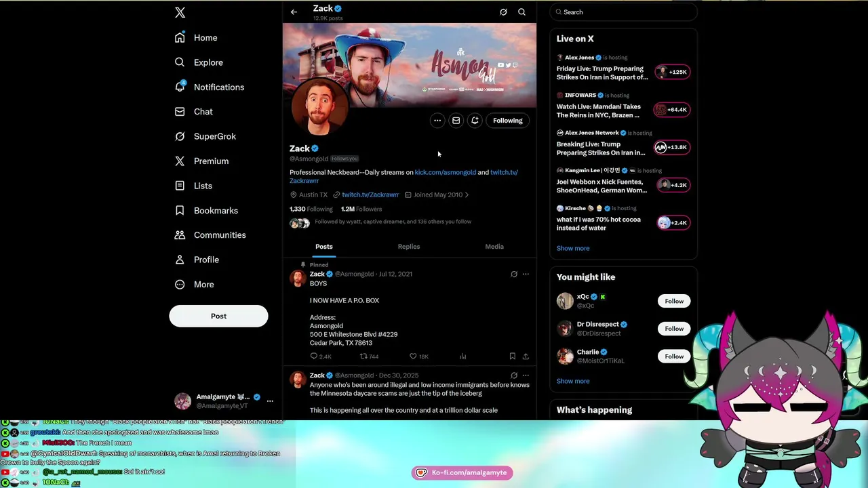This screenshot has height=488, width=868.
Task: Open Joel Webbon x Nick Fuentes stream
Action: pos(601,186)
